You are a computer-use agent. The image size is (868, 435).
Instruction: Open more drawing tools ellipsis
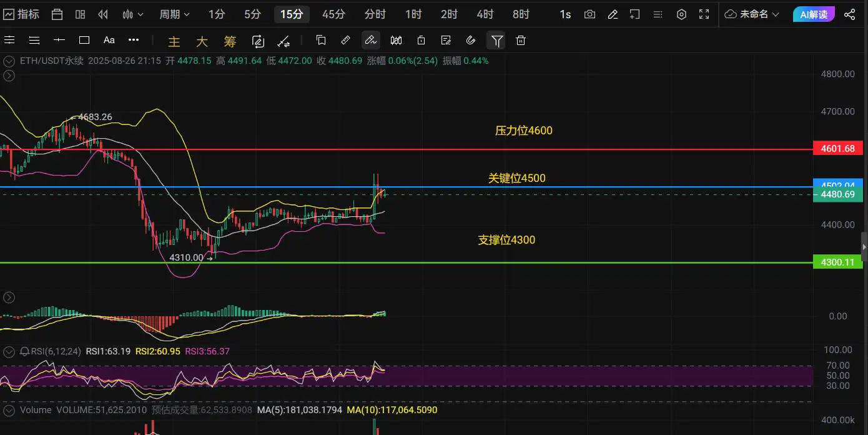tap(134, 40)
